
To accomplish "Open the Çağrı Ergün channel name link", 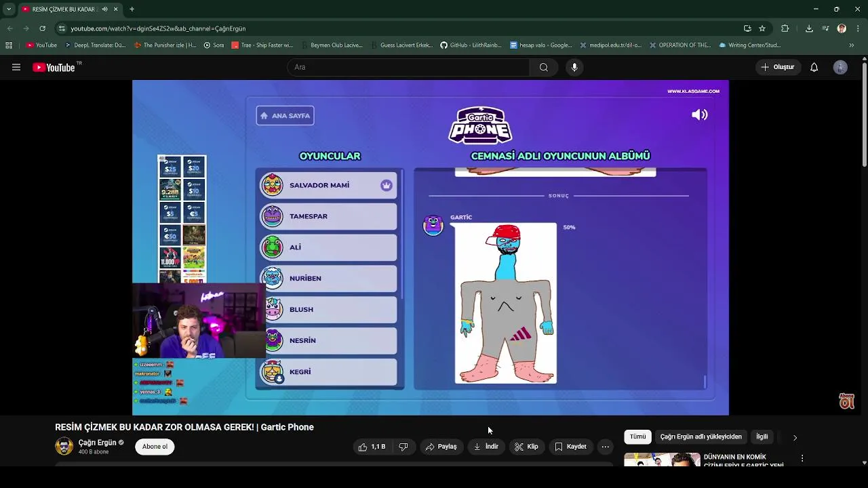I will tap(97, 443).
